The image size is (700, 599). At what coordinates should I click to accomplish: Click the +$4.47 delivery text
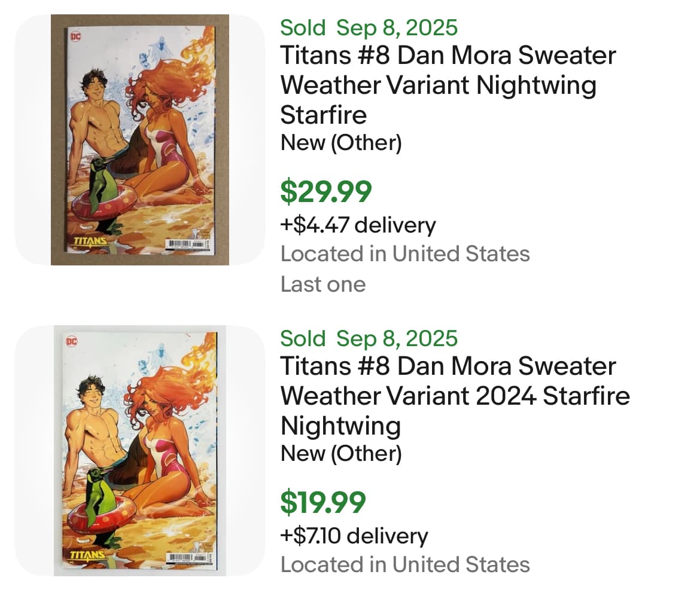358,225
